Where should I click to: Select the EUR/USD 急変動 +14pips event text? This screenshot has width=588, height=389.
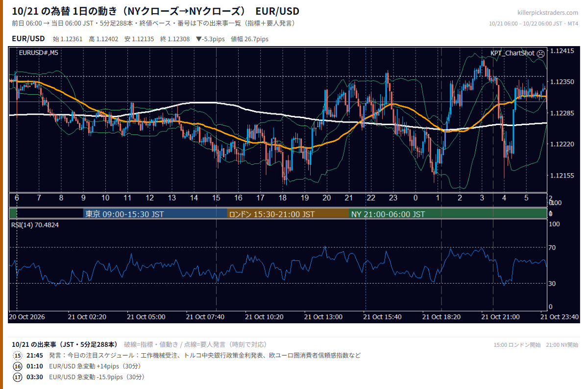tap(95, 366)
